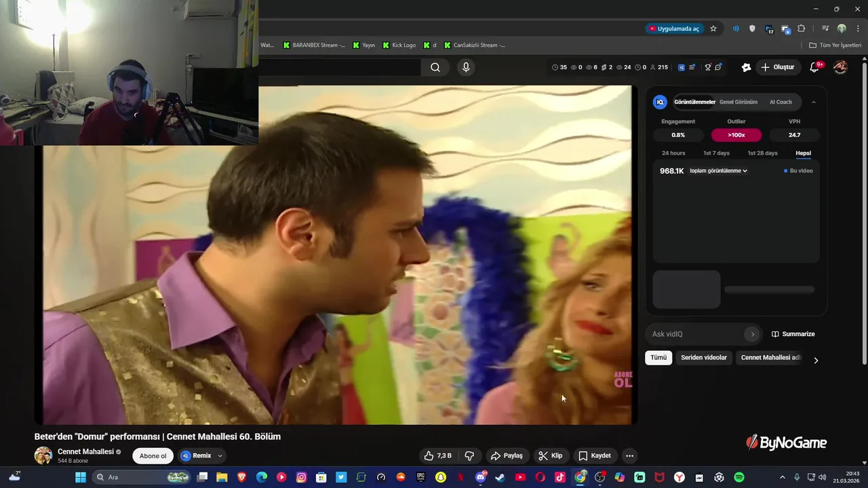Click the Chrome profile avatar
The height and width of the screenshot is (488, 868).
842,28
